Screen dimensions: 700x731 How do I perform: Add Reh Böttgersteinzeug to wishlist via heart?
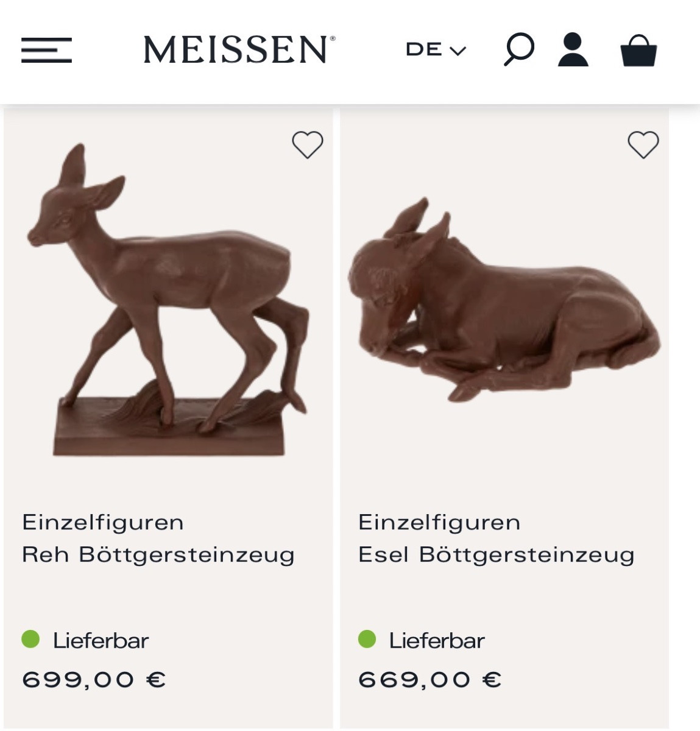click(308, 144)
